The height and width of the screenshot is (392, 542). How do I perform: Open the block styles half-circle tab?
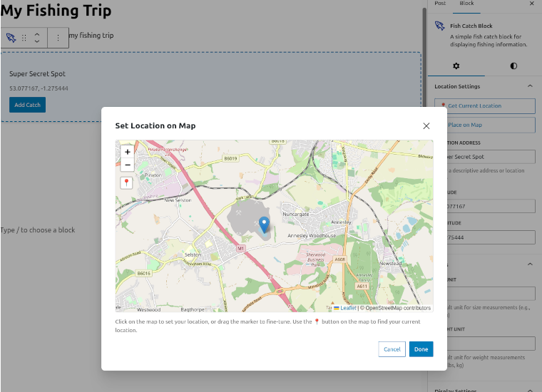coord(513,66)
